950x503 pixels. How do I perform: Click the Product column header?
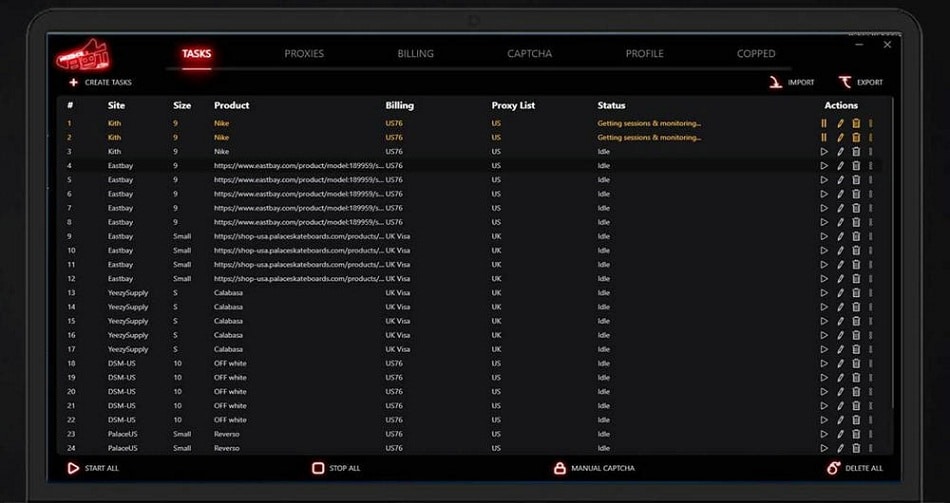point(231,105)
